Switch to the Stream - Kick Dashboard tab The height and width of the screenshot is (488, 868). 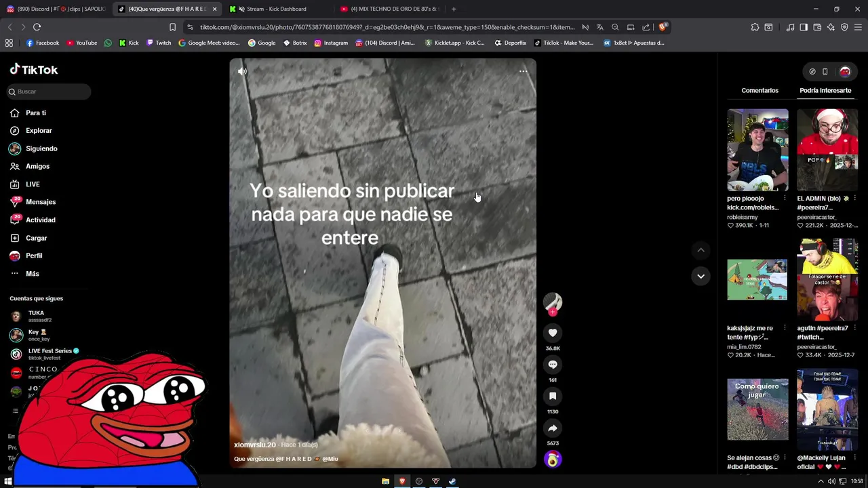(277, 9)
